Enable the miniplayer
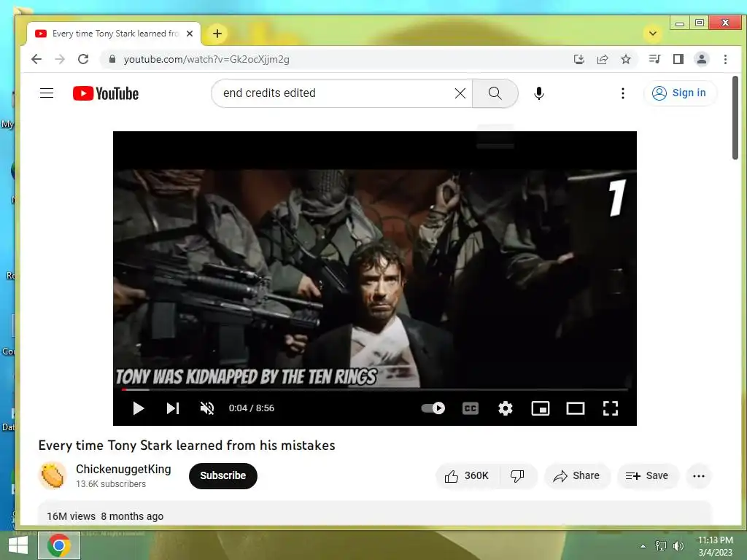Screen dimensions: 747x560 (541, 408)
